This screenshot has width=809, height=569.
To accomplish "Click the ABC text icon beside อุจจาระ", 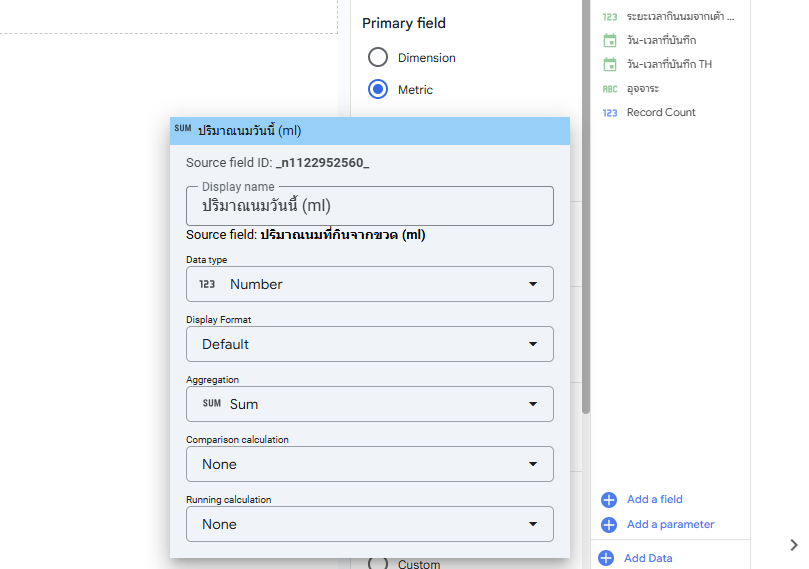I will click(x=610, y=88).
